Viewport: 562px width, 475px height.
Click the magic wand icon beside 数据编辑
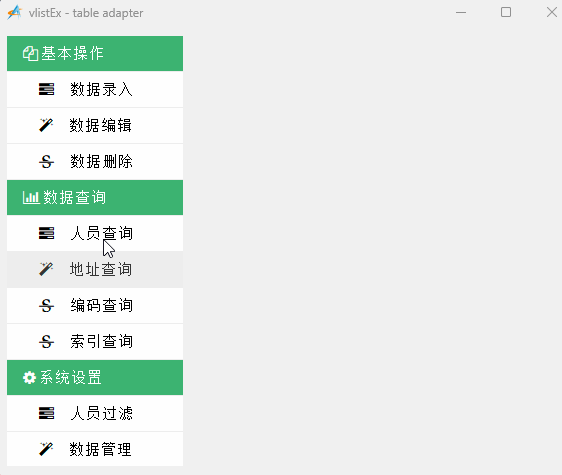46,125
